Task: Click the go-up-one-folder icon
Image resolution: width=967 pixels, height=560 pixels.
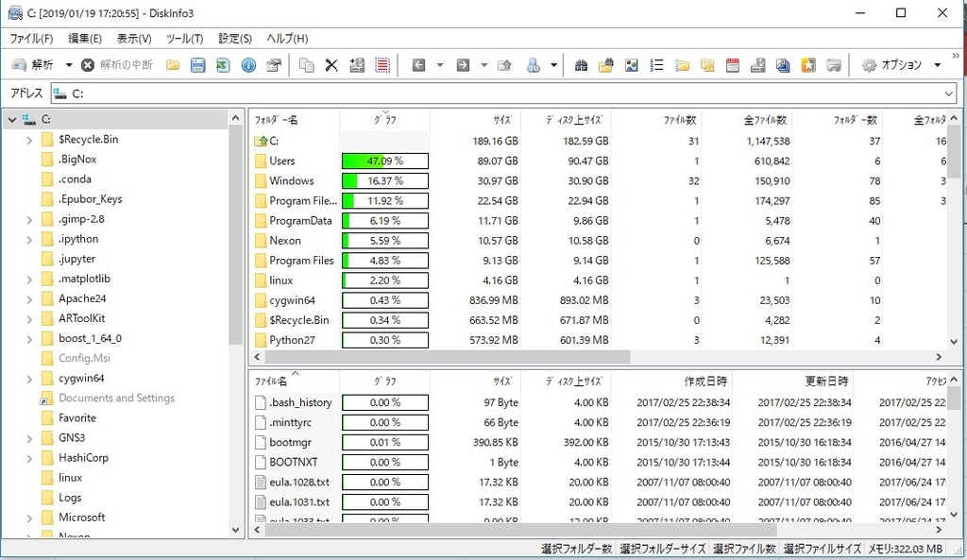Action: pyautogui.click(x=504, y=65)
